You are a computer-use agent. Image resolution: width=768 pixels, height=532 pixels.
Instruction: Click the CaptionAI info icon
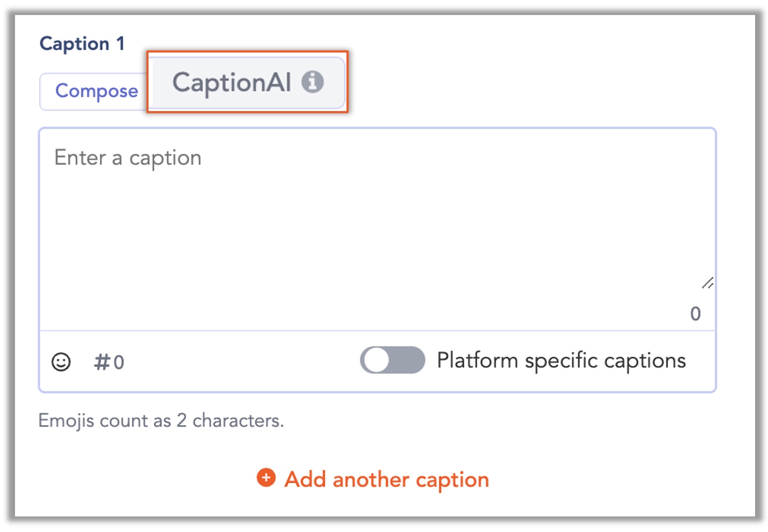(312, 82)
